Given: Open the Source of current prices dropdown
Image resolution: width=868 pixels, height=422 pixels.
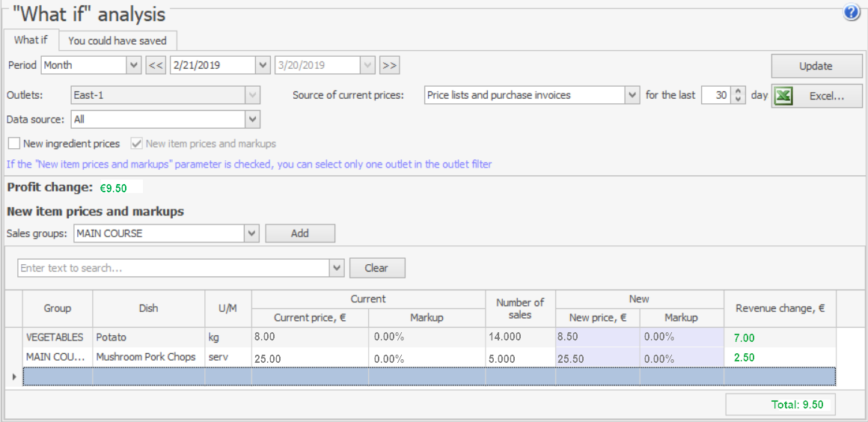Looking at the screenshot, I should (632, 95).
